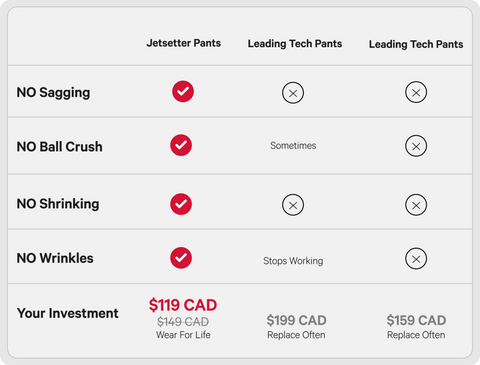The image size is (480, 365).
Task: Select the red checkmark beside NO Shrinking
Action: 181,204
